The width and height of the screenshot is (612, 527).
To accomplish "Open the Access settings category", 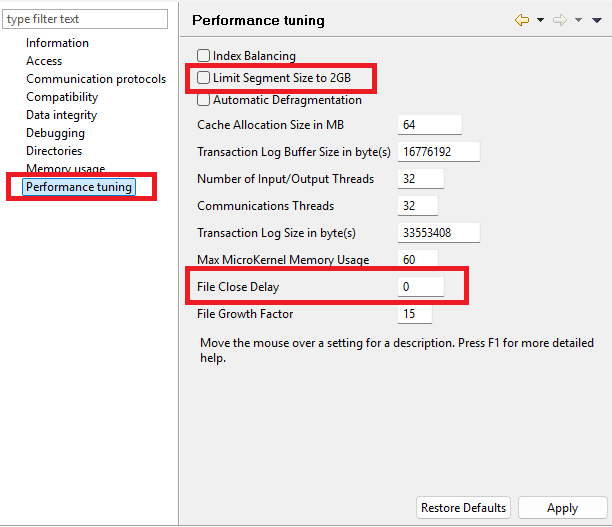I will click(44, 61).
